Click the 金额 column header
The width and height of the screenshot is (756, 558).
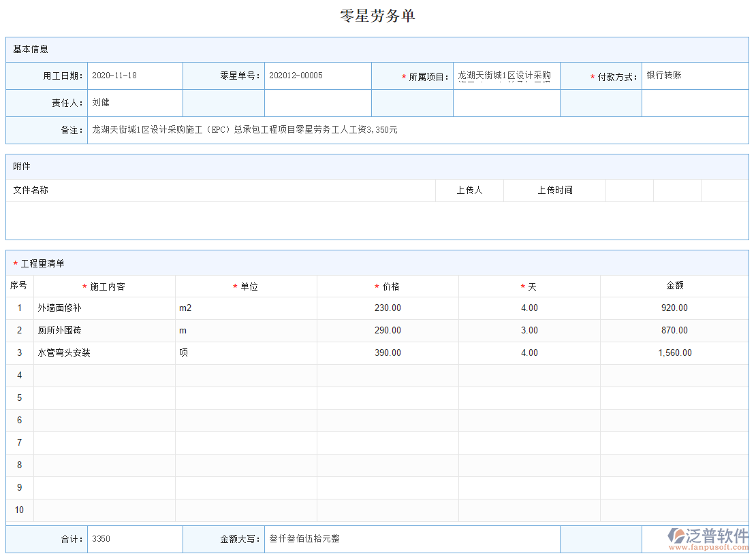pos(674,286)
